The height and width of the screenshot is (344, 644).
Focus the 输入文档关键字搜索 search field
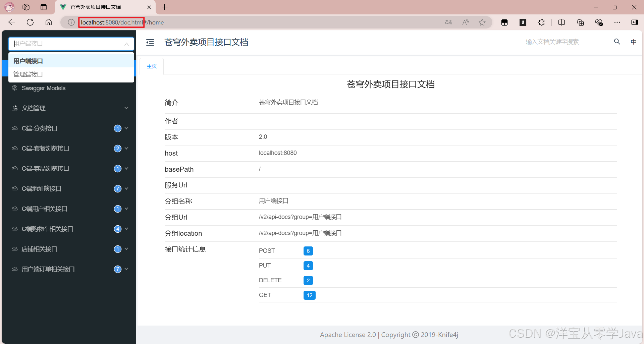pos(569,42)
